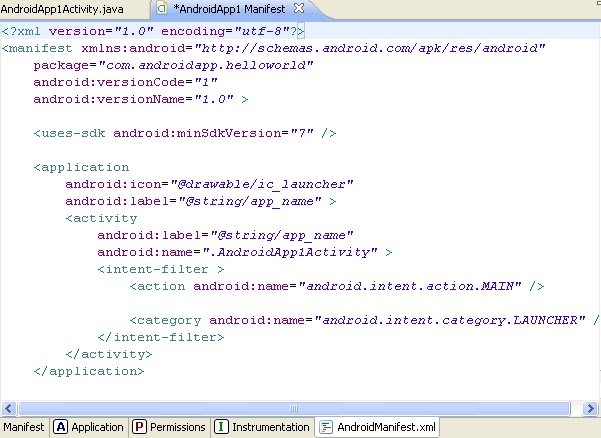This screenshot has height=438, width=601.
Task: Select the AndroidManifest.xml bottom tab
Action: [x=378, y=427]
